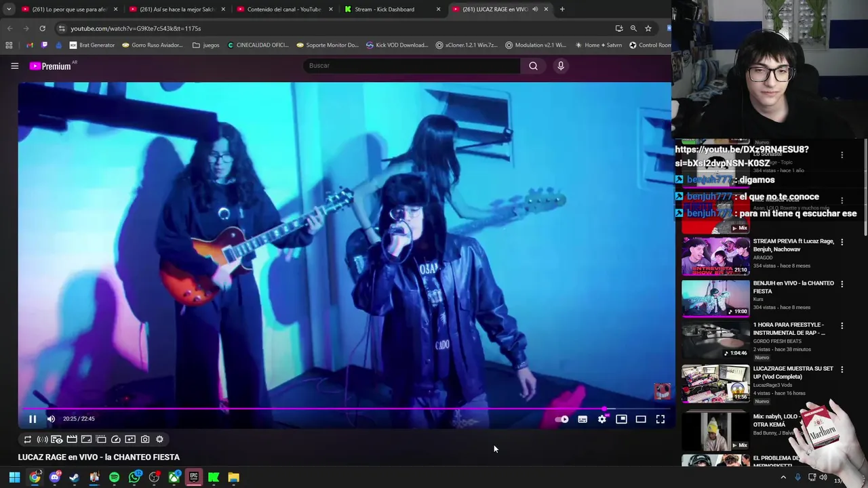This screenshot has width=868, height=488.
Task: Expand the Chrome tab search dropdown
Action: (x=8, y=9)
